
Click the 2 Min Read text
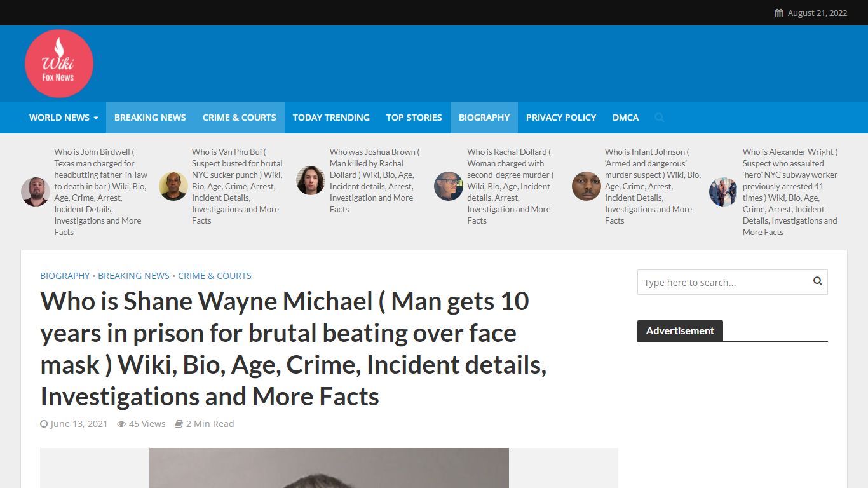(210, 424)
